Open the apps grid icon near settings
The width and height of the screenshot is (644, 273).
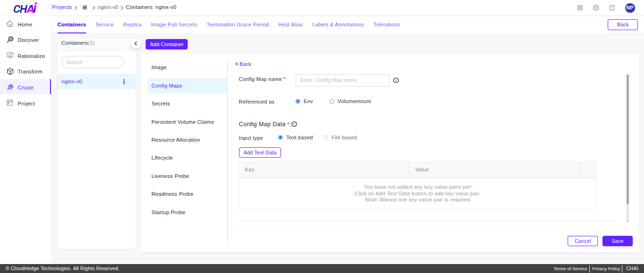tap(580, 8)
